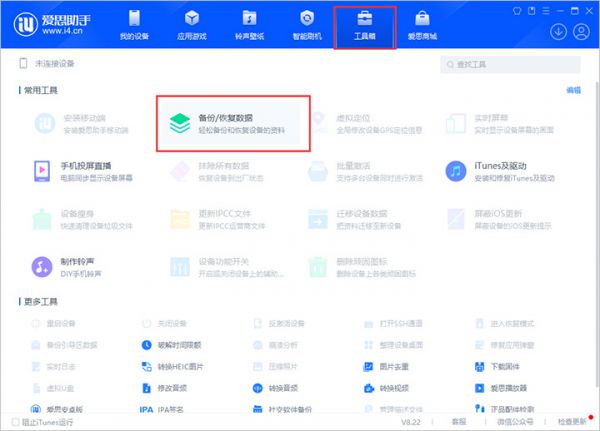Select 转换HEIC图片 converter tool
The image size is (600, 431).
[x=147, y=367]
